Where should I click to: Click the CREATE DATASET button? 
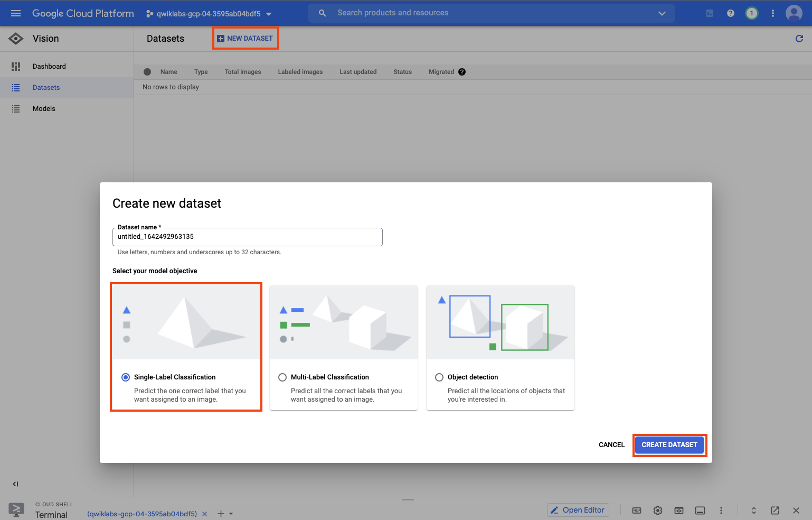tap(669, 445)
